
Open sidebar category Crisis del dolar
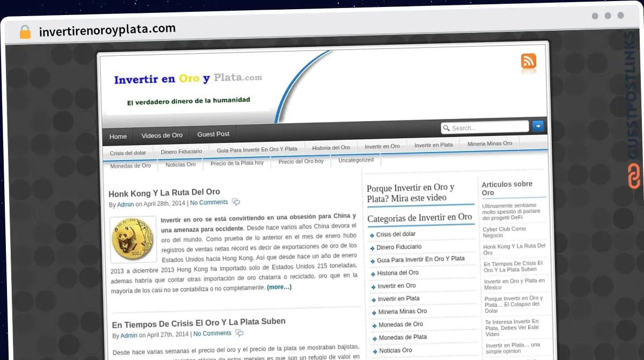point(396,234)
